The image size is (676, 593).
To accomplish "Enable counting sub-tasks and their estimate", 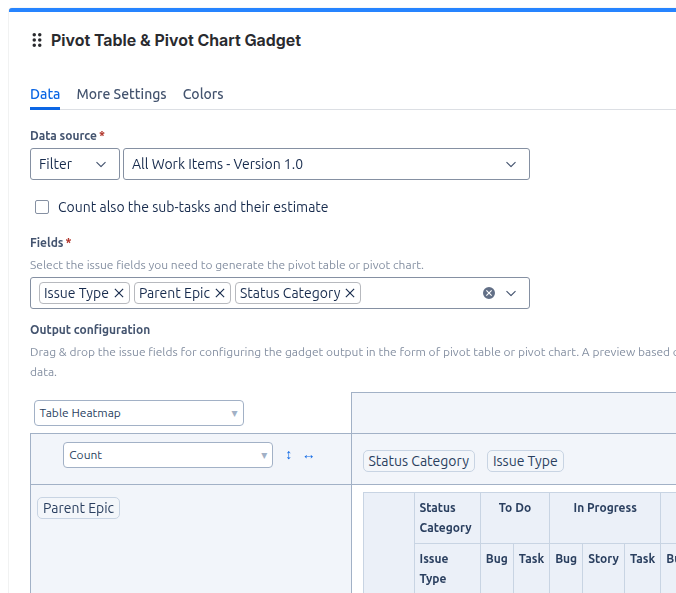I will point(42,207).
